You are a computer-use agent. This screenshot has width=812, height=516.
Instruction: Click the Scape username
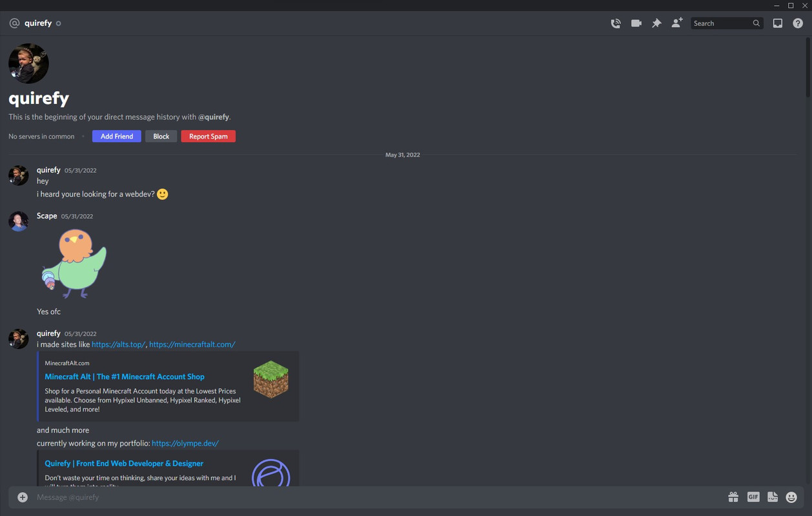coord(47,216)
